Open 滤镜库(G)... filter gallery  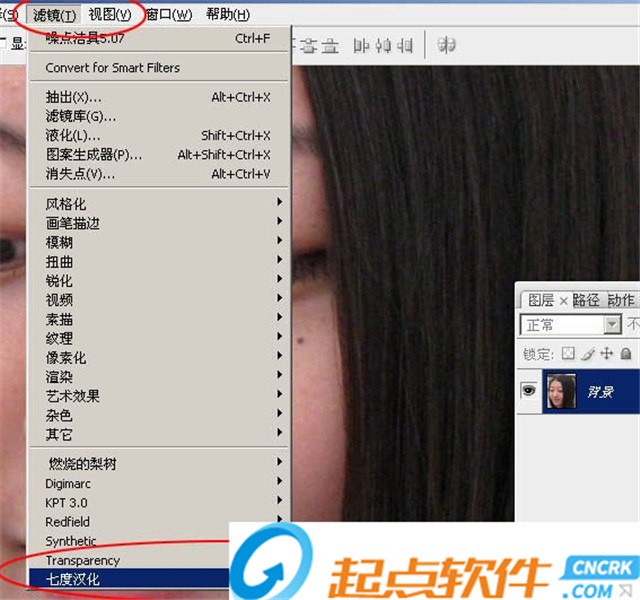(x=159, y=116)
